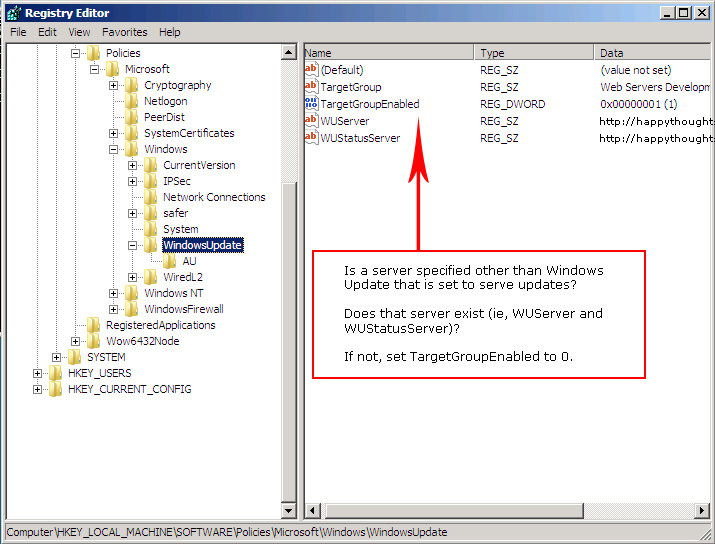Screen dimensions: 715x544
Task: Select the WUServer string value icon
Action: point(311,121)
